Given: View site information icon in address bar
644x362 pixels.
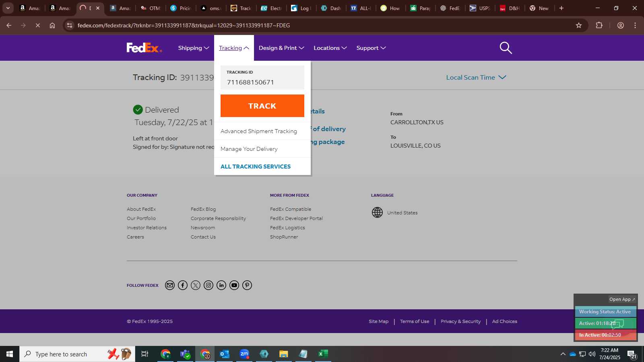Looking at the screenshot, I should click(x=70, y=25).
